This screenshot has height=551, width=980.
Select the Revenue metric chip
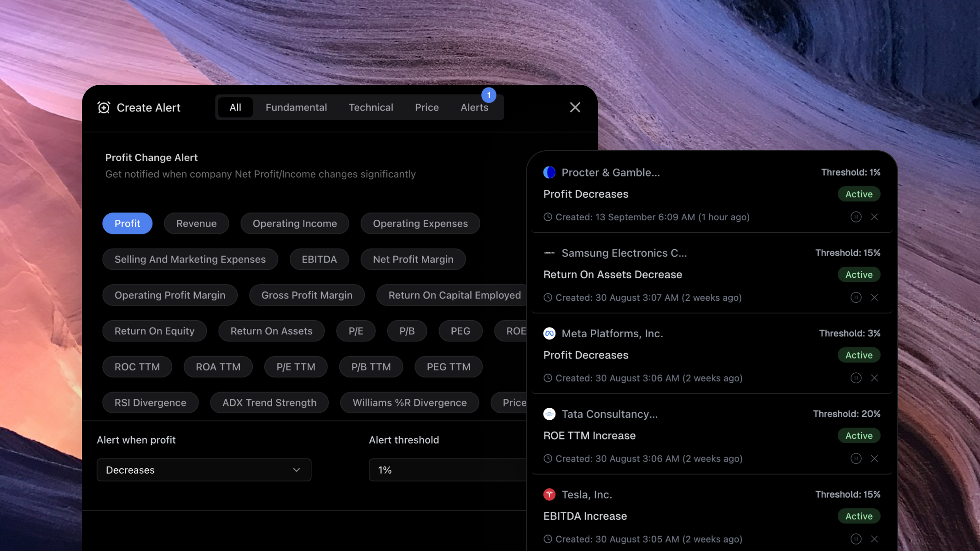click(x=196, y=223)
